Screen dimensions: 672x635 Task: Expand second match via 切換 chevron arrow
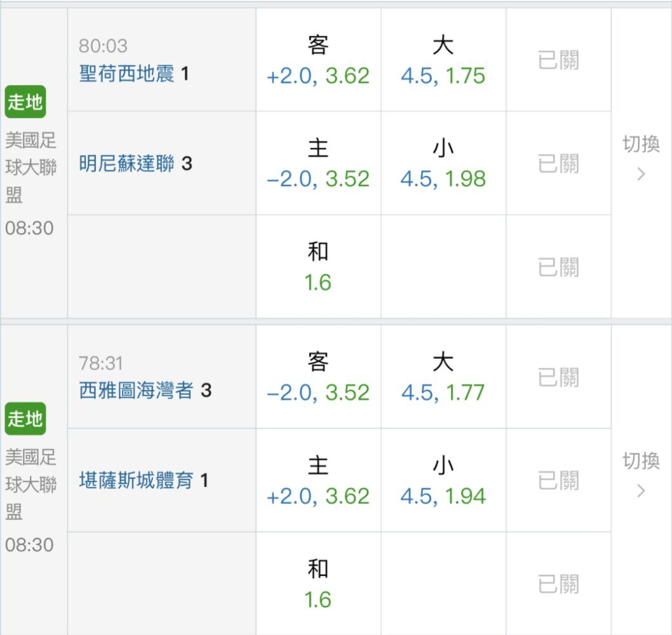click(641, 491)
